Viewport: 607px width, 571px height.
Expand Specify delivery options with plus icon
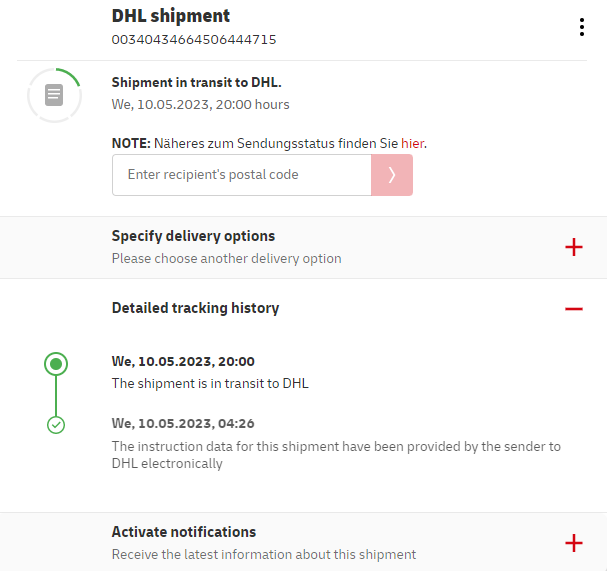(573, 247)
